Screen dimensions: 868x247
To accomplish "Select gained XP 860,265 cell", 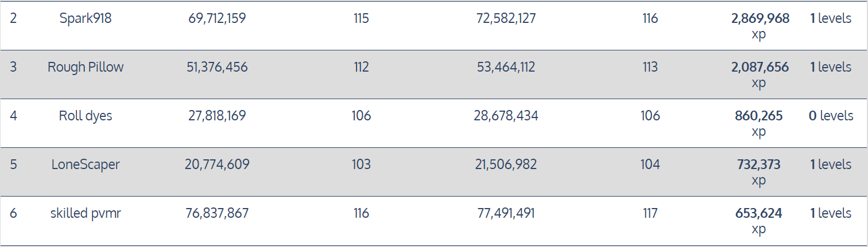I will pos(758,123).
